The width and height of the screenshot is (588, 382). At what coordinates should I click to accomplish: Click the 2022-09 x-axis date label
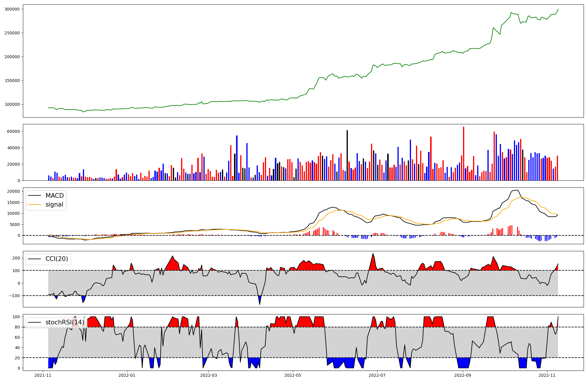[463, 375]
